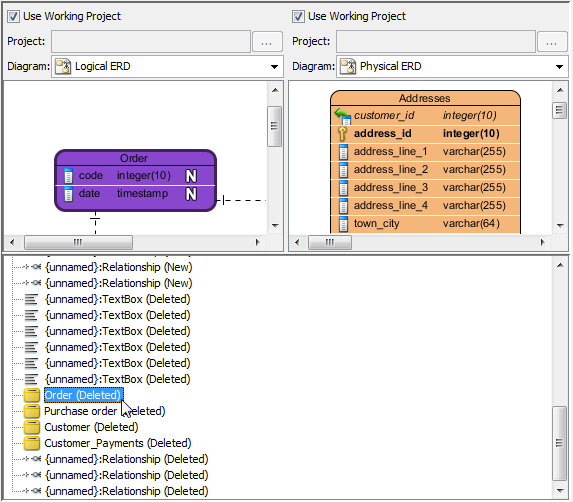The width and height of the screenshot is (573, 502).
Task: Click left diagram scroll left arrow
Action: point(12,242)
